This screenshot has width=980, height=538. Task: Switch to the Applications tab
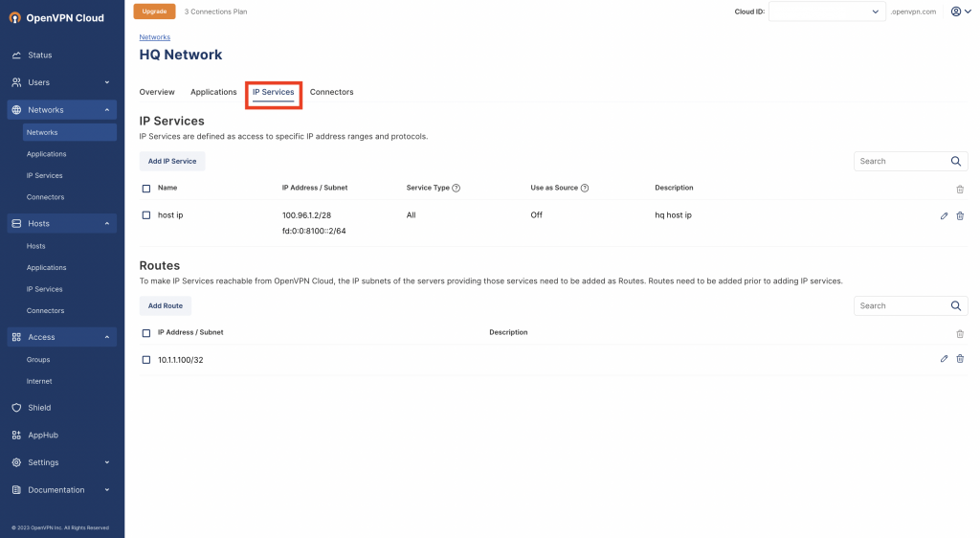click(x=213, y=92)
